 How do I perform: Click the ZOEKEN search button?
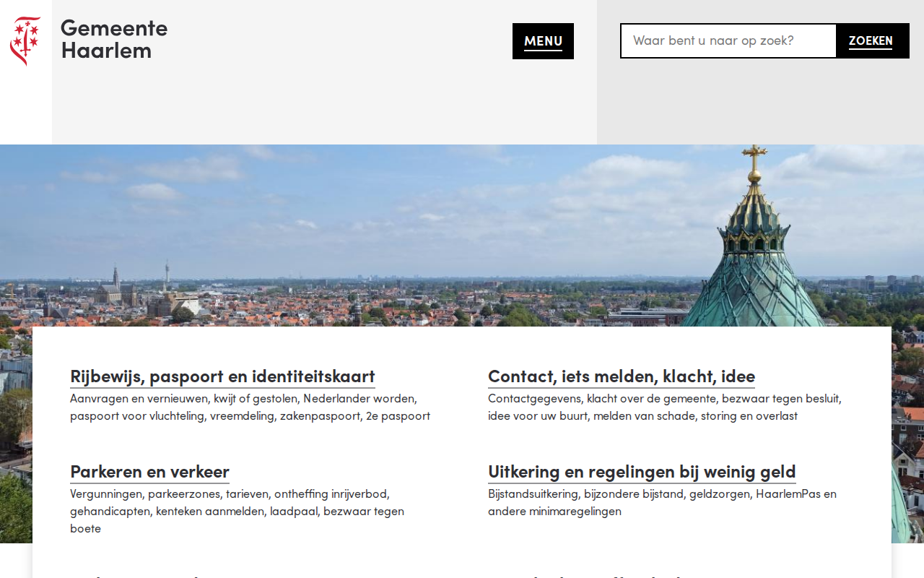[871, 40]
